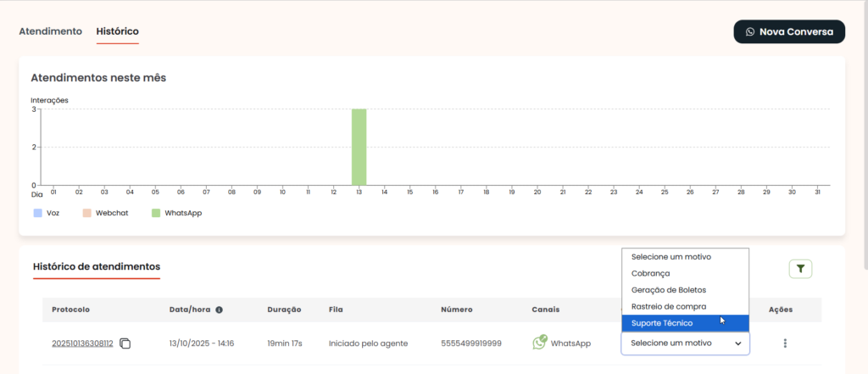Click the Histórico de atendimentos heading
Image resolution: width=868 pixels, height=374 pixels.
tap(97, 267)
